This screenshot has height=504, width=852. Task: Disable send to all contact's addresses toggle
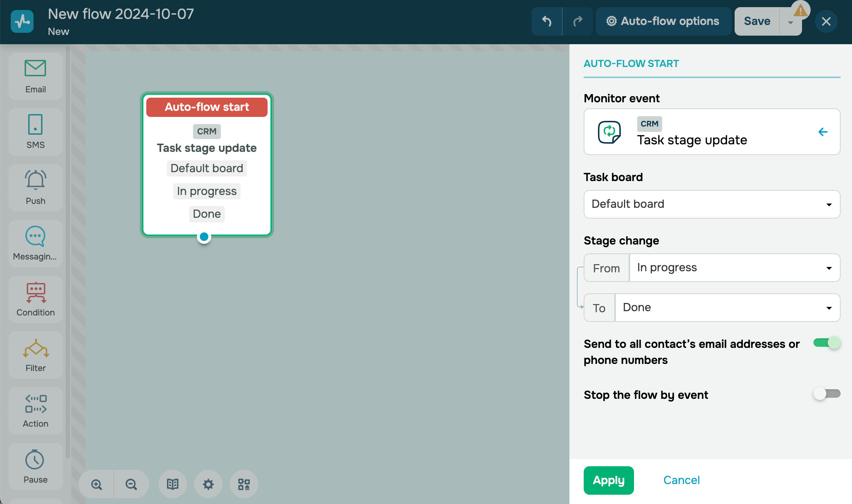827,343
